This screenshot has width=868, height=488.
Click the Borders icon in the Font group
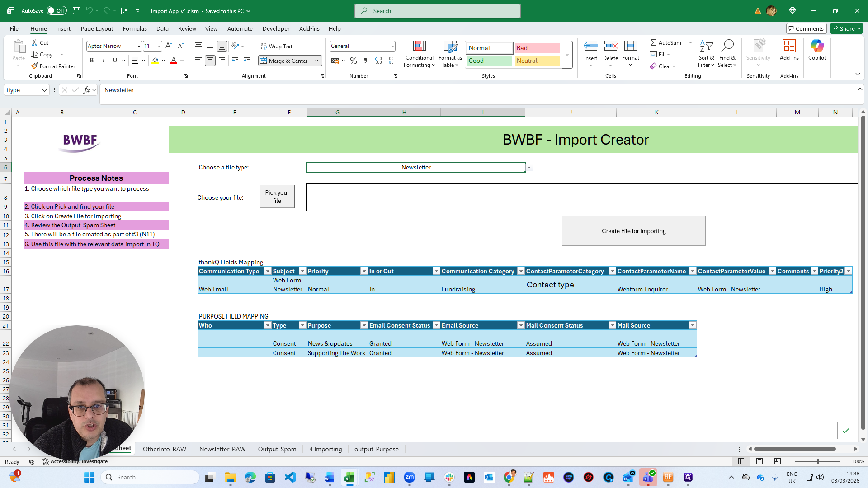pyautogui.click(x=135, y=61)
